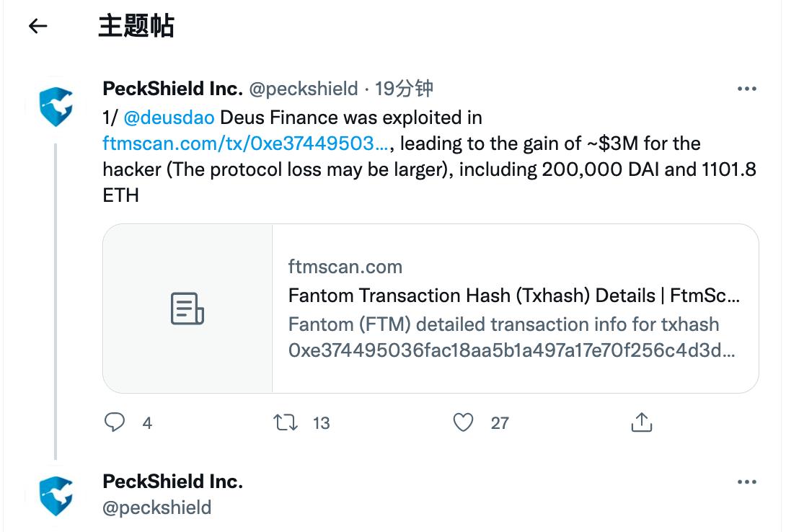Click the retweet arrows icon
Screen dimensions: 786x532
point(286,422)
